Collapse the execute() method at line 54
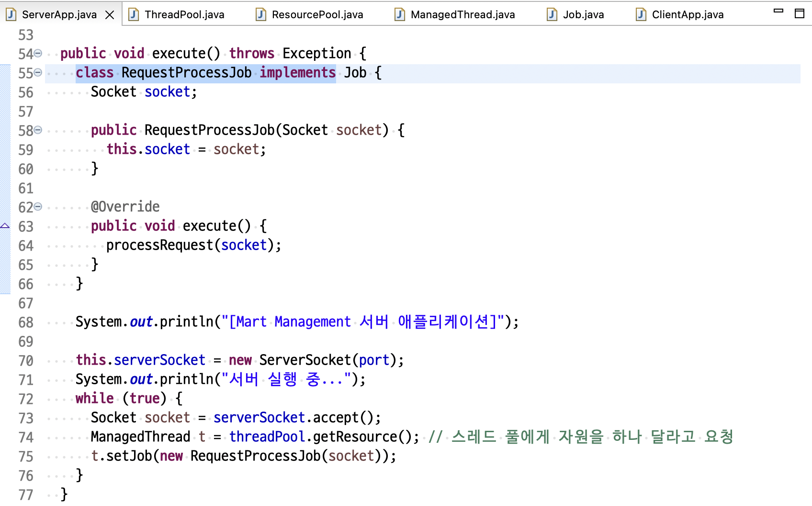The width and height of the screenshot is (812, 506). click(x=38, y=53)
